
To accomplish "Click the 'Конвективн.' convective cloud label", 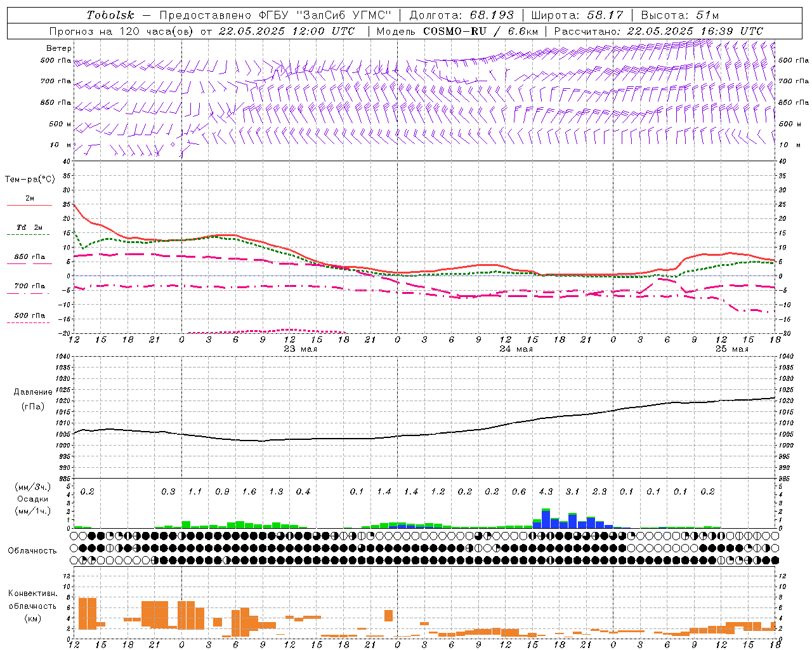I will (33, 594).
